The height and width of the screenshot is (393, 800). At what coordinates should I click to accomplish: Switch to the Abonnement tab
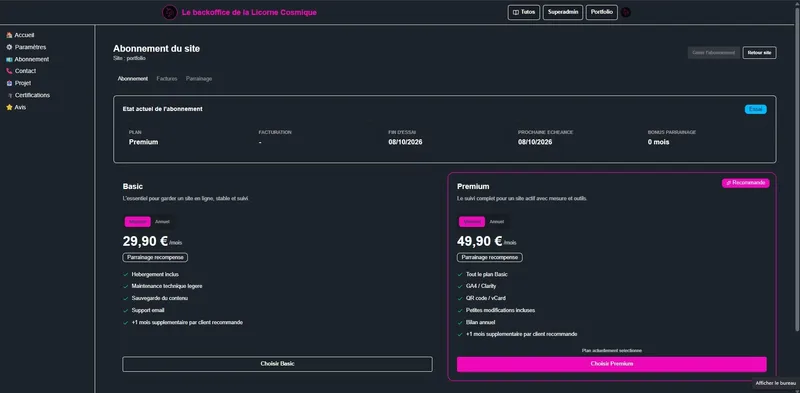tap(133, 79)
